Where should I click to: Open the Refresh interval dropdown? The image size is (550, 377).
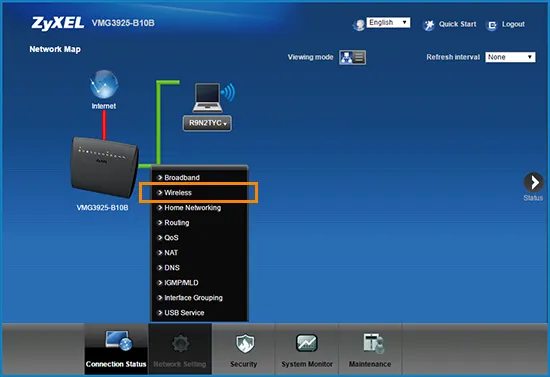(510, 57)
